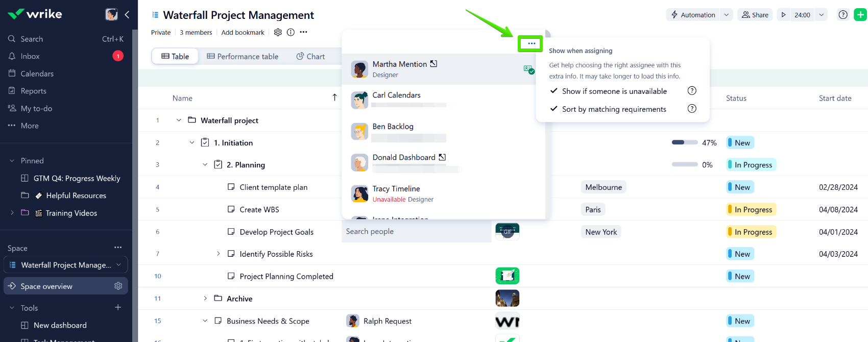
Task: Toggle Sort by matching requirements
Action: (x=608, y=109)
